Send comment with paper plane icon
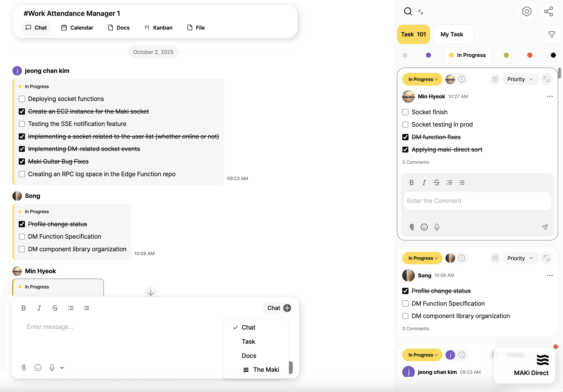Viewport: 563px width, 392px height. click(x=545, y=227)
